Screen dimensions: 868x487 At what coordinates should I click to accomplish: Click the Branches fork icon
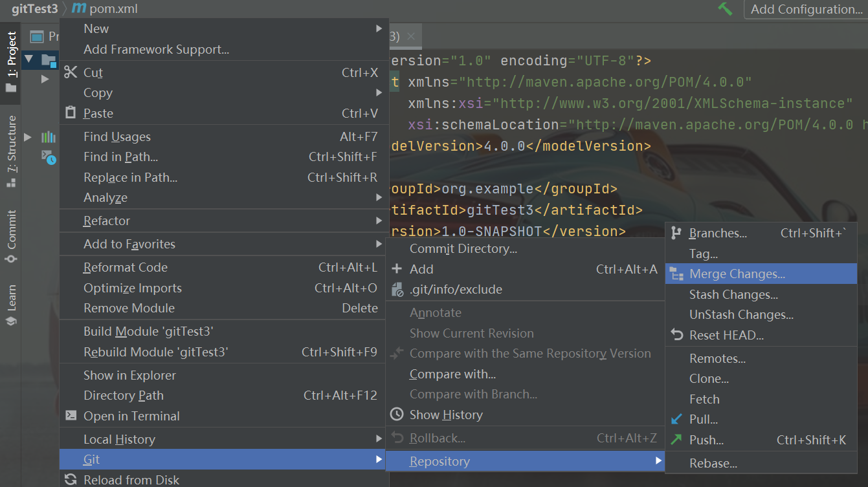pyautogui.click(x=677, y=233)
